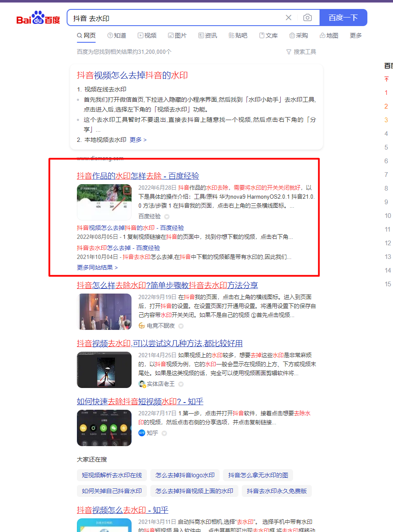Click the 百度一下 search button
Viewport: 393px width, 532px height.
[x=343, y=18]
